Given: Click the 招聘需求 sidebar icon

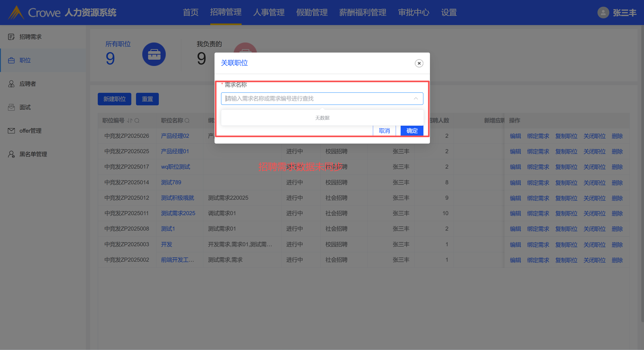Looking at the screenshot, I should (x=11, y=37).
